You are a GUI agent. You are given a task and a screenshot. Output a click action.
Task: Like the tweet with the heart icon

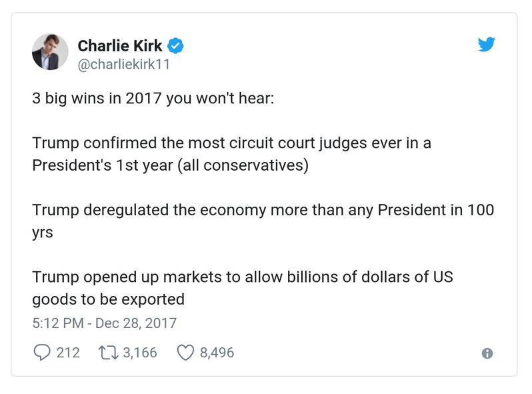point(185,353)
